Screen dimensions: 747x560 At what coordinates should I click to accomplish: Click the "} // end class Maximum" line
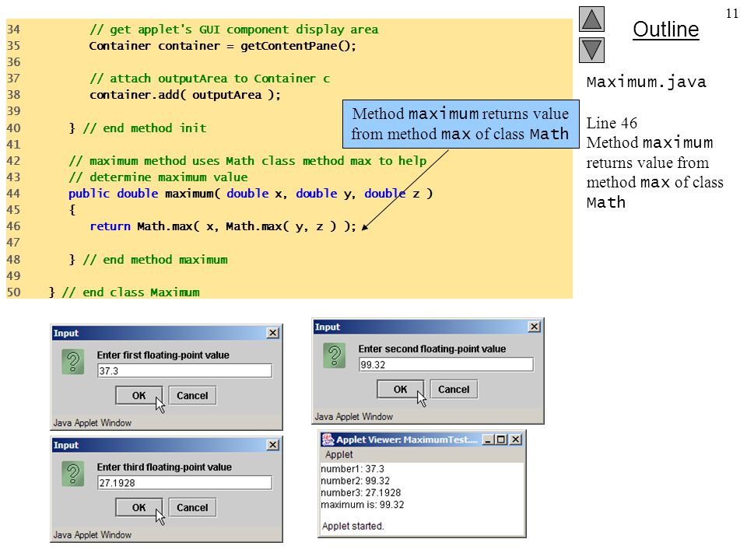pyautogui.click(x=124, y=292)
